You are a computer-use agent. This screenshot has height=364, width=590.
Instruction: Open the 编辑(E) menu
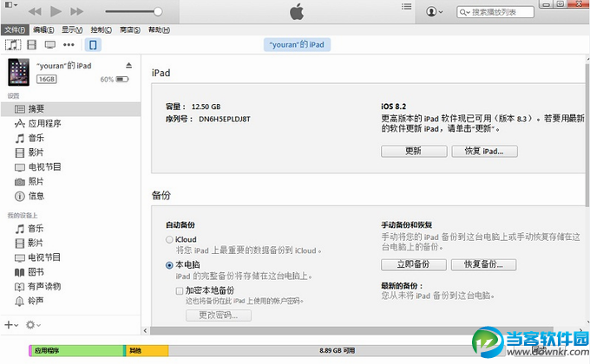click(43, 29)
